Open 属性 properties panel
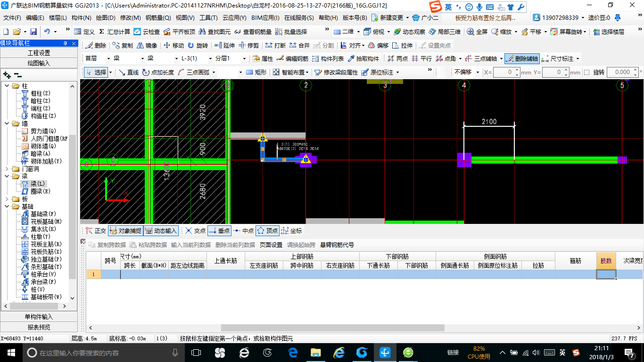The image size is (644, 362). click(x=263, y=58)
